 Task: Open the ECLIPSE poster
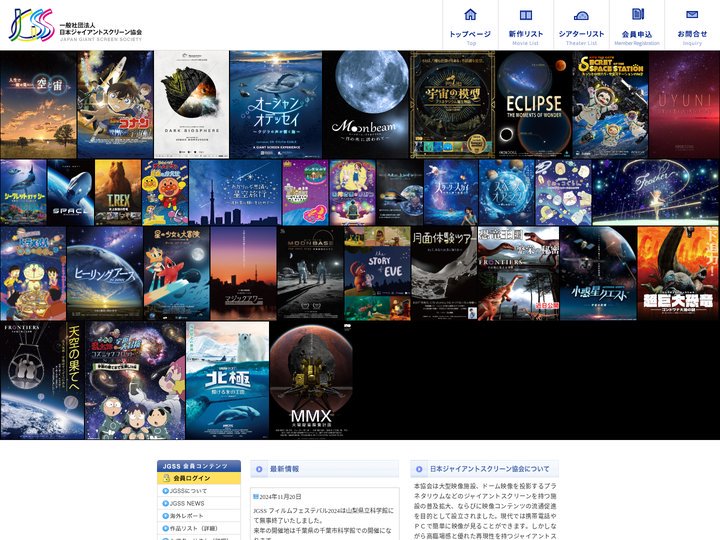[534, 105]
